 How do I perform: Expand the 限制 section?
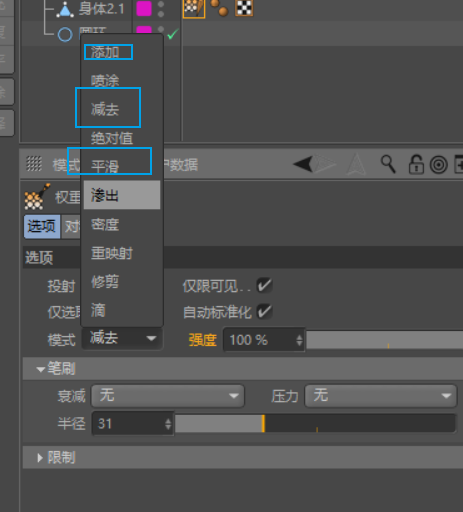tap(40, 458)
